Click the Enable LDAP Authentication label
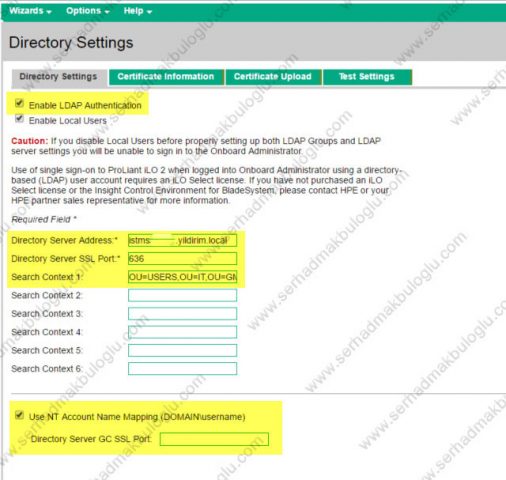Image resolution: width=506 pixels, height=480 pixels. tap(85, 105)
